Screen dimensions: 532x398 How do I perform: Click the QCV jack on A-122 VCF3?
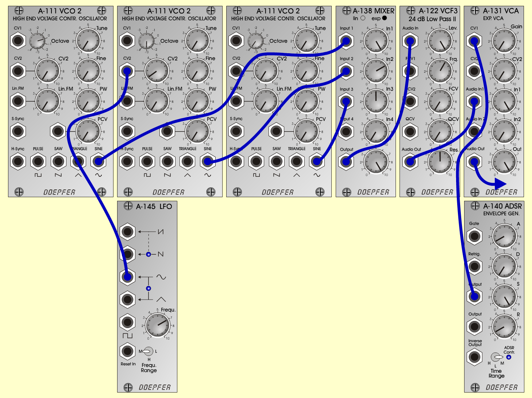click(x=410, y=131)
